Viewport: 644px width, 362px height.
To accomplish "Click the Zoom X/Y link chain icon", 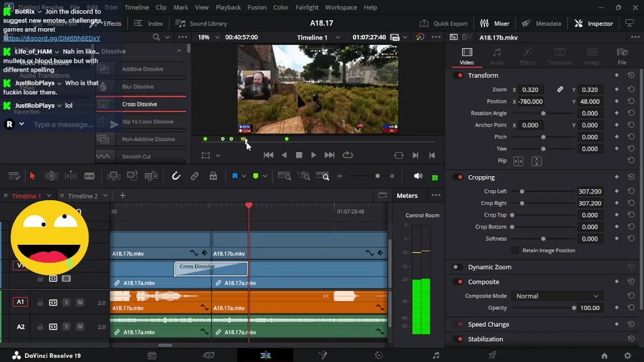I will [560, 89].
